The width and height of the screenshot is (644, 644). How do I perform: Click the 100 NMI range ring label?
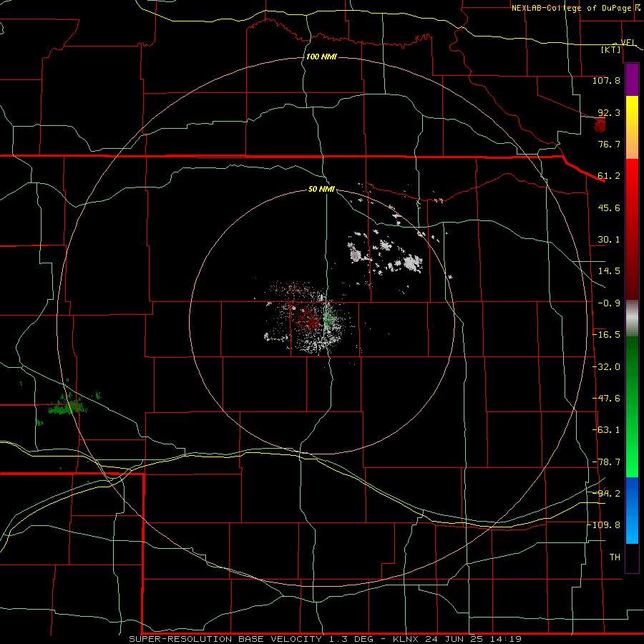coord(321,57)
